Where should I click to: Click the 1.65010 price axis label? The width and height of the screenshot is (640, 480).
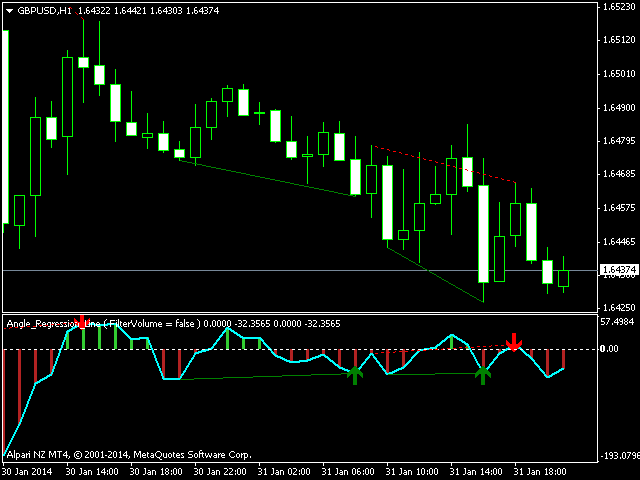click(x=619, y=74)
